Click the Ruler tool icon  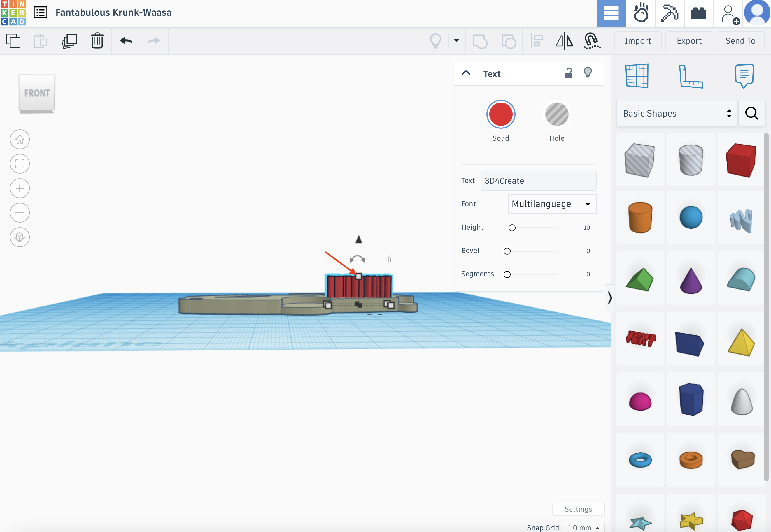(x=691, y=76)
